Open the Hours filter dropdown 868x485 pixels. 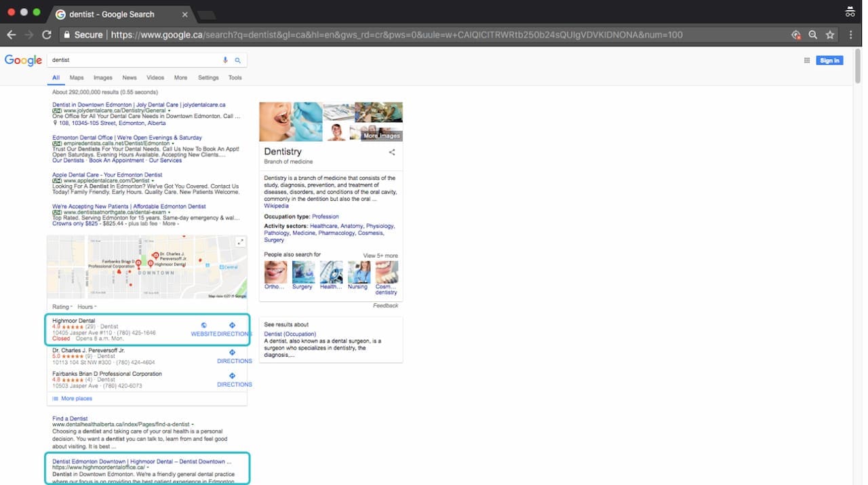click(x=85, y=307)
